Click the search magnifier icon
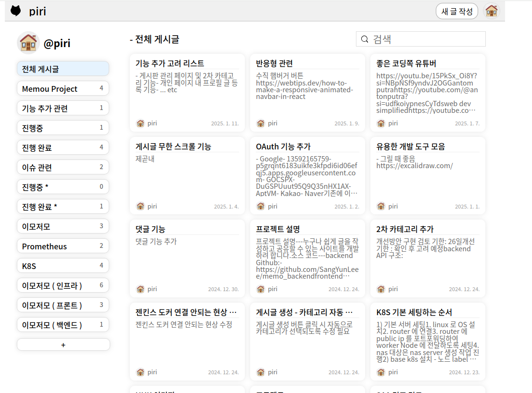Screen dimensions: 532x393 tap(365, 39)
